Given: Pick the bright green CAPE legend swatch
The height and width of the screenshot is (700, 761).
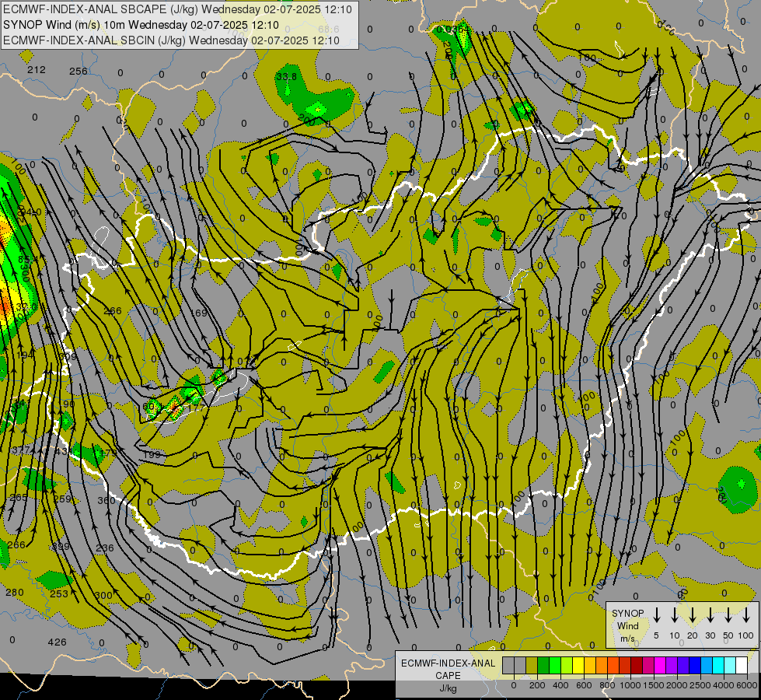Looking at the screenshot, I should tap(555, 666).
